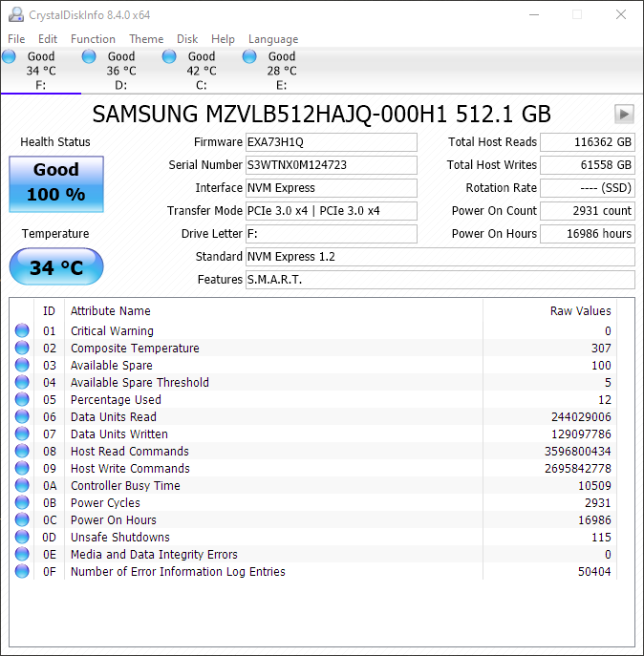
Task: Click the next disk arrow button
Action: tap(624, 114)
